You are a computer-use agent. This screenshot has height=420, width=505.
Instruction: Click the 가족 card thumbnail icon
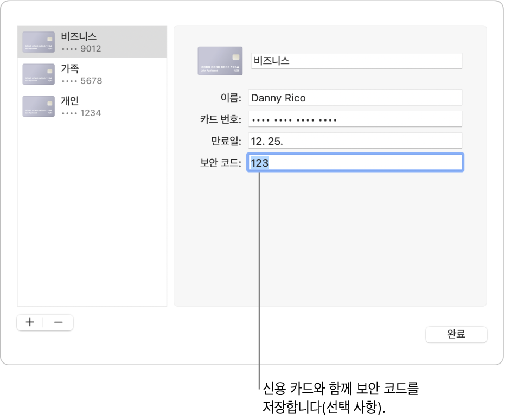coord(39,74)
